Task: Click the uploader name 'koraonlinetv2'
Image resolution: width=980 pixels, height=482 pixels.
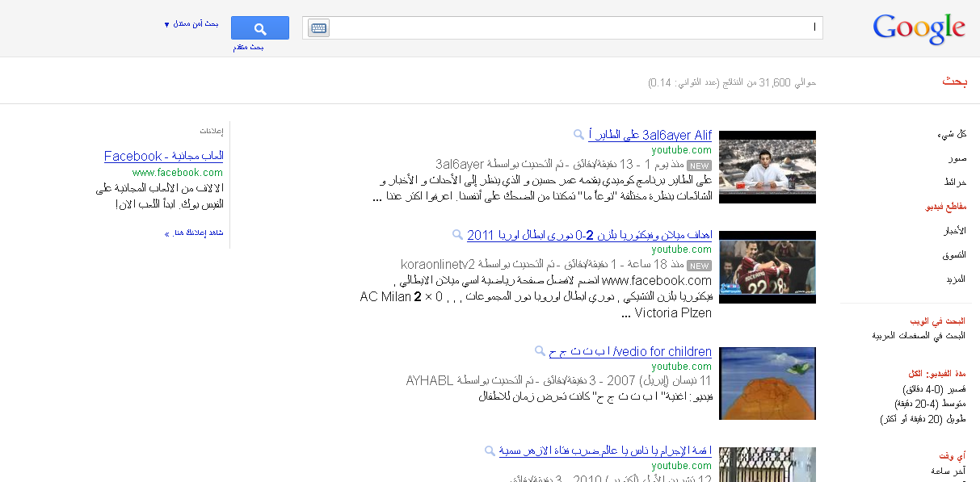Action: pyautogui.click(x=438, y=265)
